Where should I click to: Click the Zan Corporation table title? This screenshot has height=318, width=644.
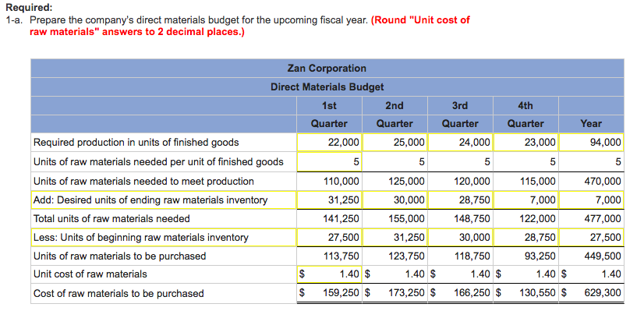(x=327, y=68)
